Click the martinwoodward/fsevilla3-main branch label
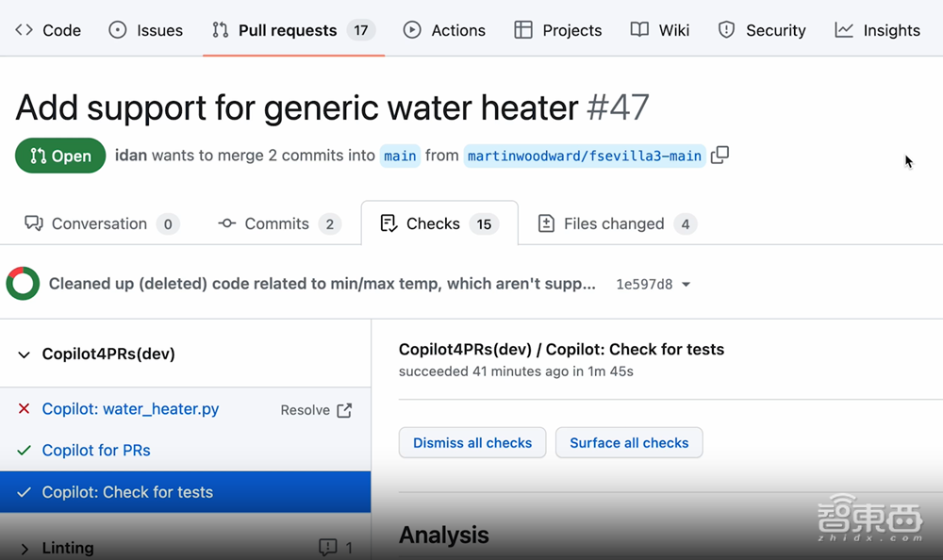This screenshot has height=560, width=943. click(x=585, y=156)
